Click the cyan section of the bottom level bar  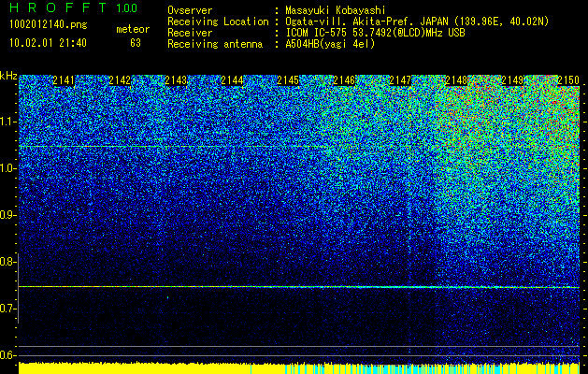pyautogui.click(x=394, y=369)
